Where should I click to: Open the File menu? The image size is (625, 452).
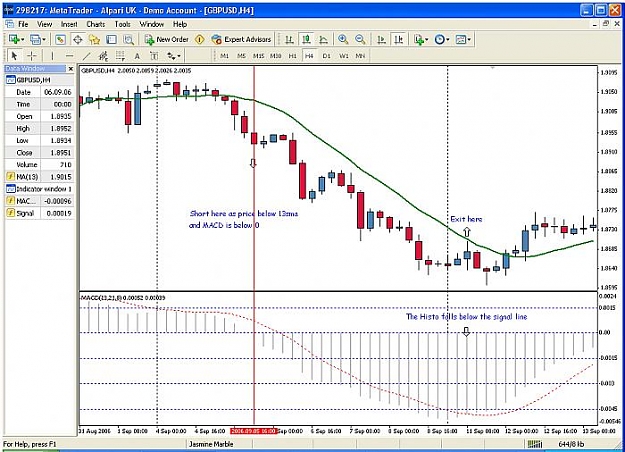(x=23, y=24)
